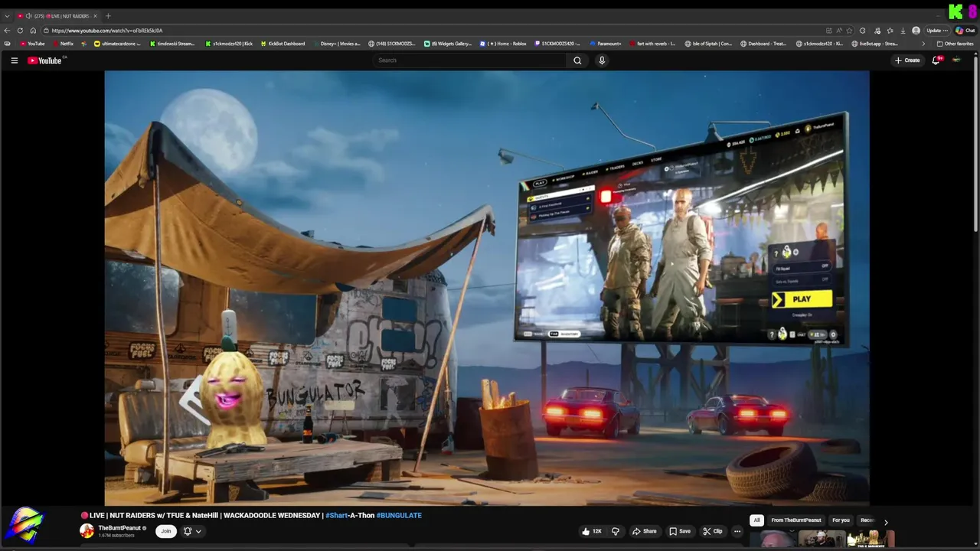Share the live stream video

(x=644, y=531)
